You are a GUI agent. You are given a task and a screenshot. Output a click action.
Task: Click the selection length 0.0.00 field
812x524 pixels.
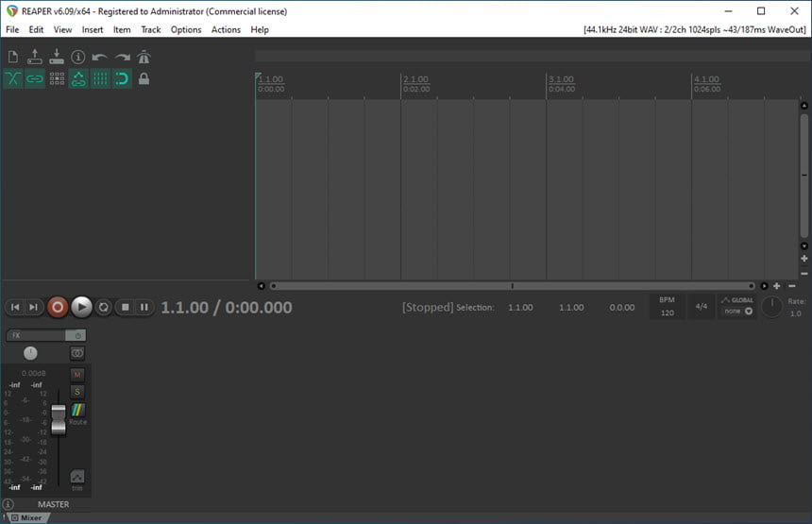(x=622, y=307)
